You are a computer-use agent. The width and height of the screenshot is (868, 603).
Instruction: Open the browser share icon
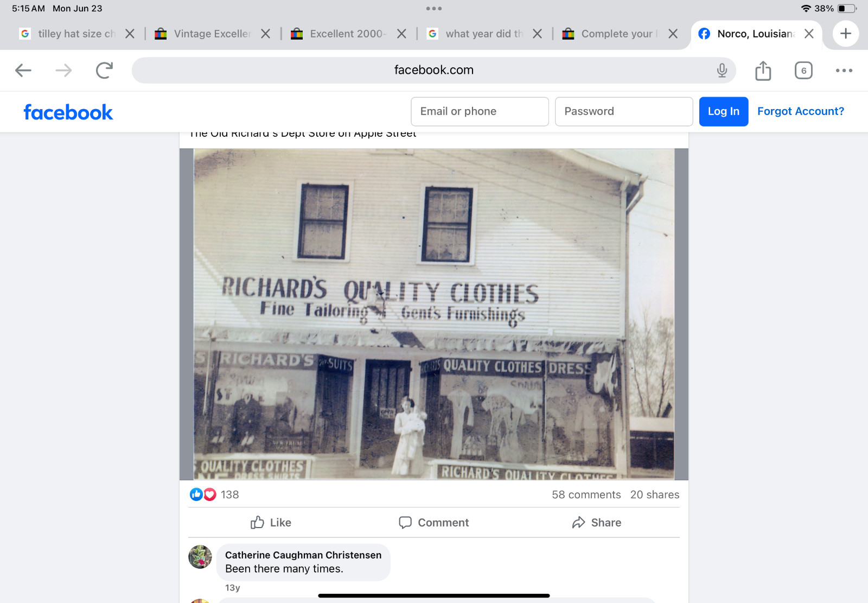click(763, 70)
